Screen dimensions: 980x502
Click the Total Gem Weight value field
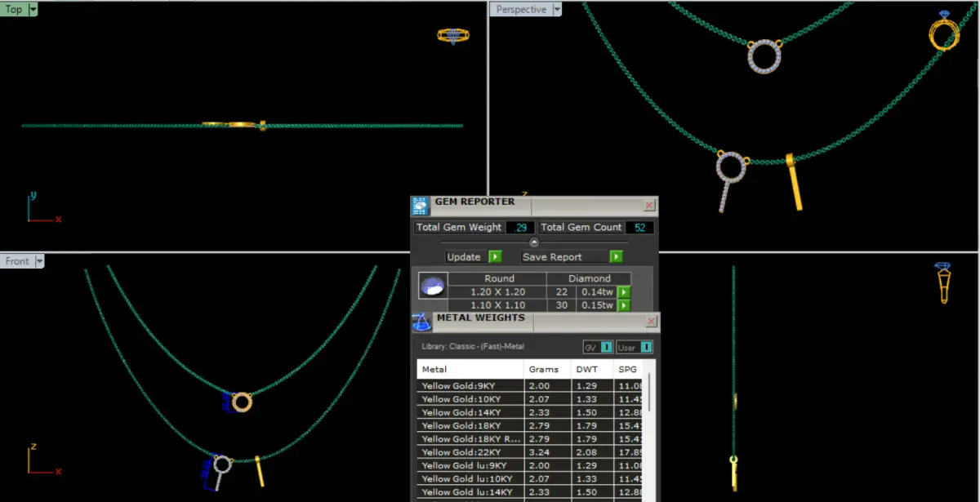click(520, 228)
